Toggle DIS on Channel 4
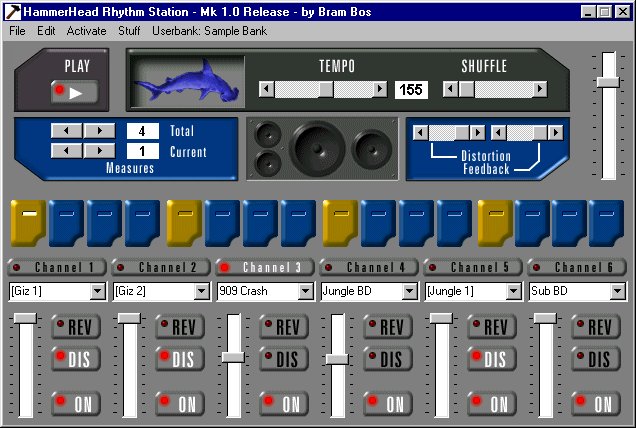This screenshot has height=428, width=636. (388, 359)
